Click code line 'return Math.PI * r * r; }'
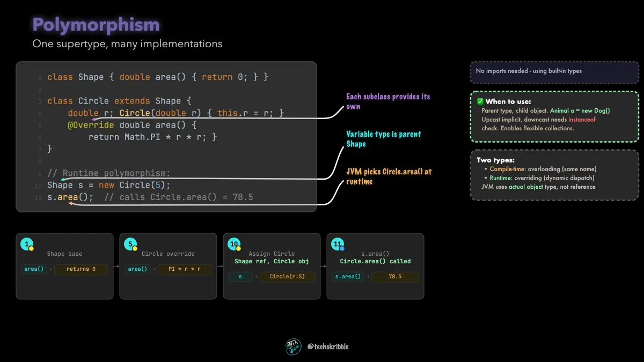Screen dimensions: 644x362 pyautogui.click(x=152, y=137)
